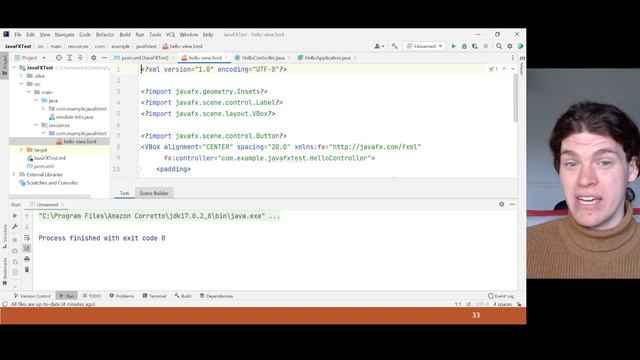This screenshot has height=360, width=640.
Task: Close the hello-view.fxml editor tab
Action: pyautogui.click(x=226, y=58)
